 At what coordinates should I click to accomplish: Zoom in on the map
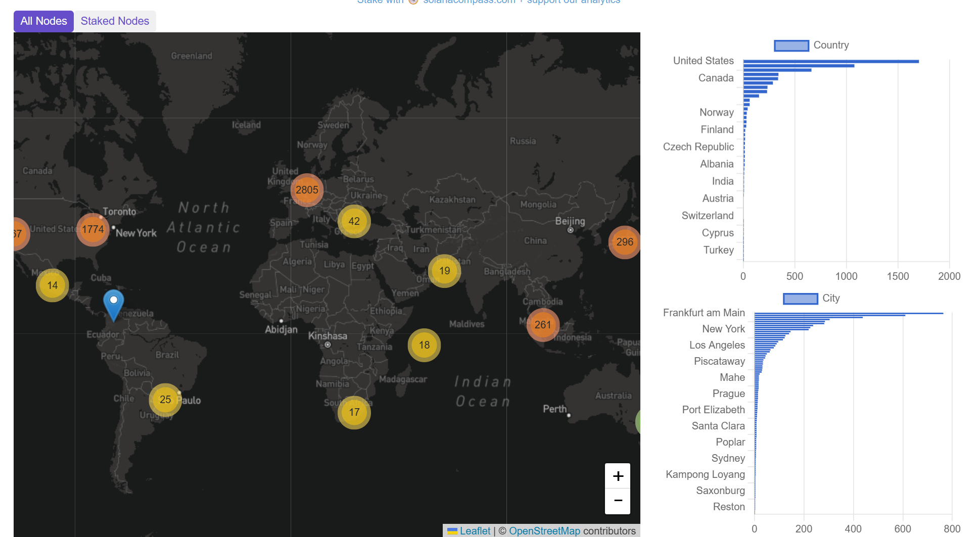[x=618, y=475]
